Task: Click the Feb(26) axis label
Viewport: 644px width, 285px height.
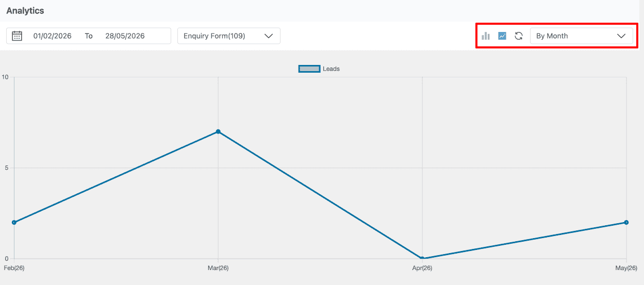Action: tap(14, 268)
